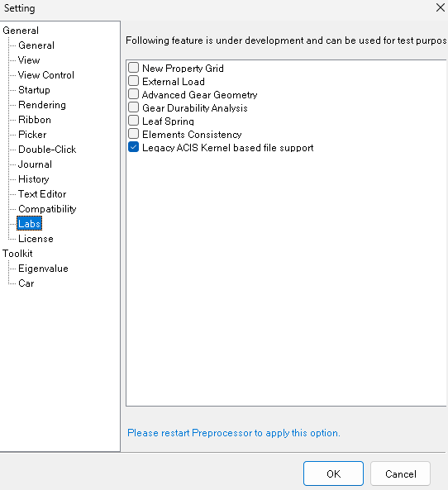The image size is (448, 490).
Task: Click the OK button
Action: 333,473
